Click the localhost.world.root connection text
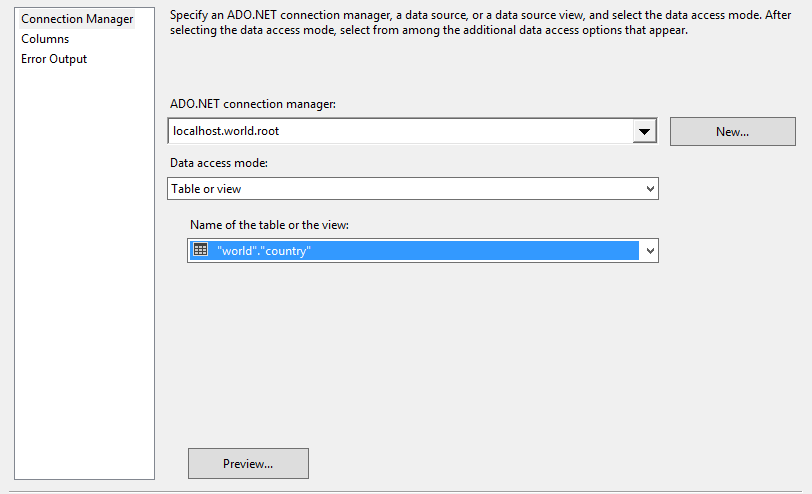 click(x=232, y=131)
